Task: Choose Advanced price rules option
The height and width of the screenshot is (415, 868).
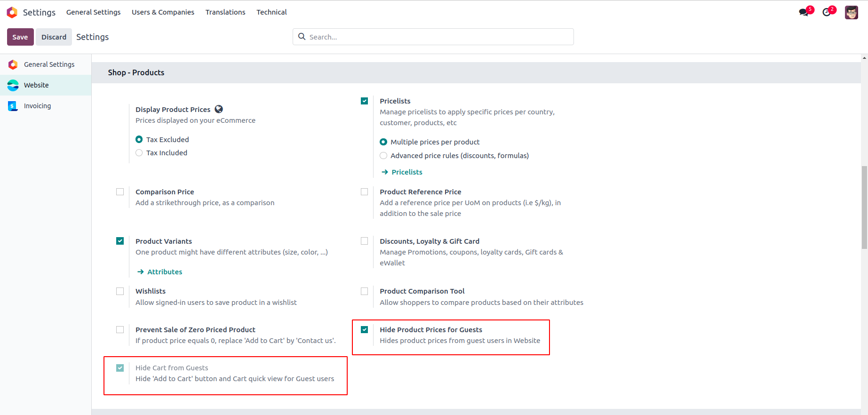Action: tap(383, 156)
